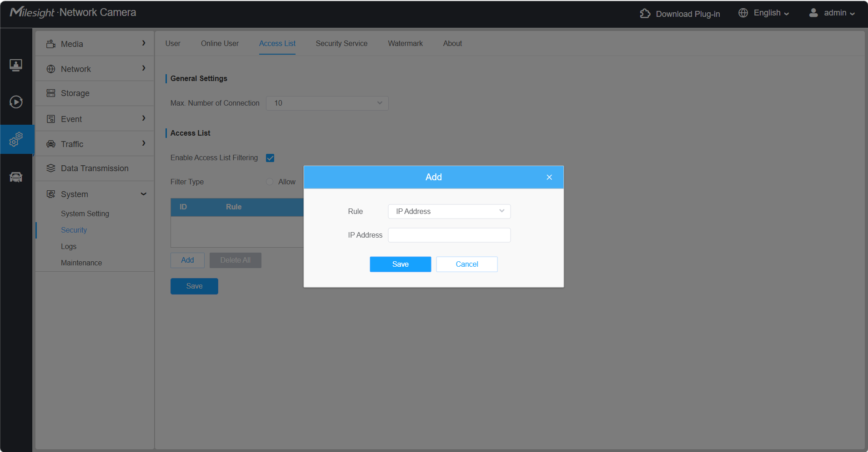The width and height of the screenshot is (868, 452).
Task: Open System Setting submenu item
Action: (x=85, y=213)
